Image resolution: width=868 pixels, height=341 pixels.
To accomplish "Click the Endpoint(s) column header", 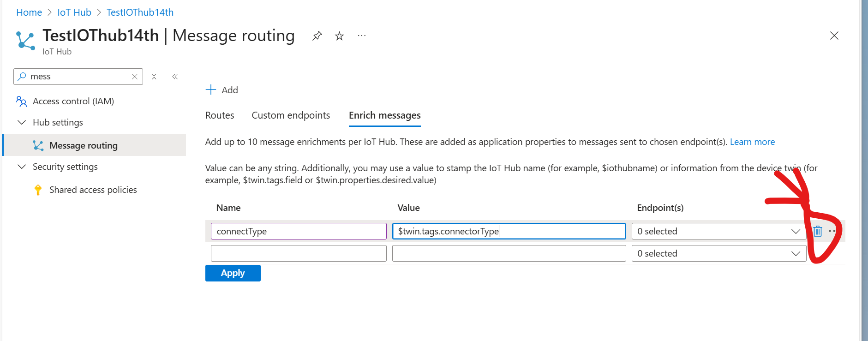I will (x=660, y=208).
